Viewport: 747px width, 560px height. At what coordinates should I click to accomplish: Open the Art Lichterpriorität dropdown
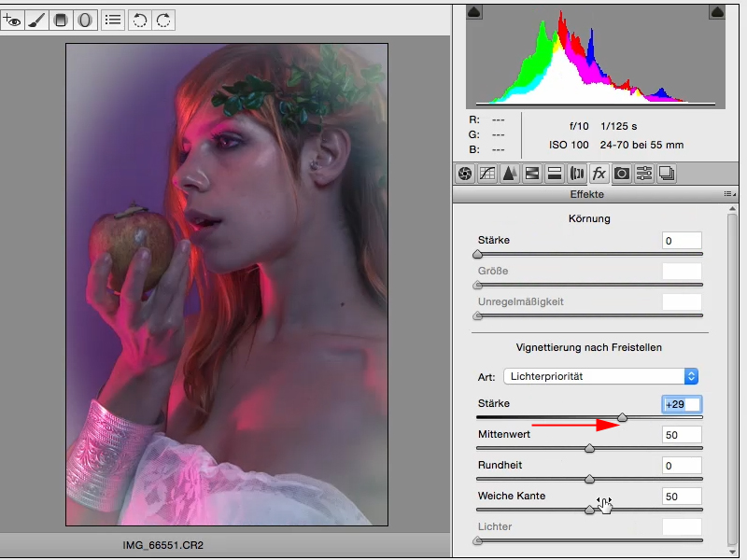[x=600, y=376]
